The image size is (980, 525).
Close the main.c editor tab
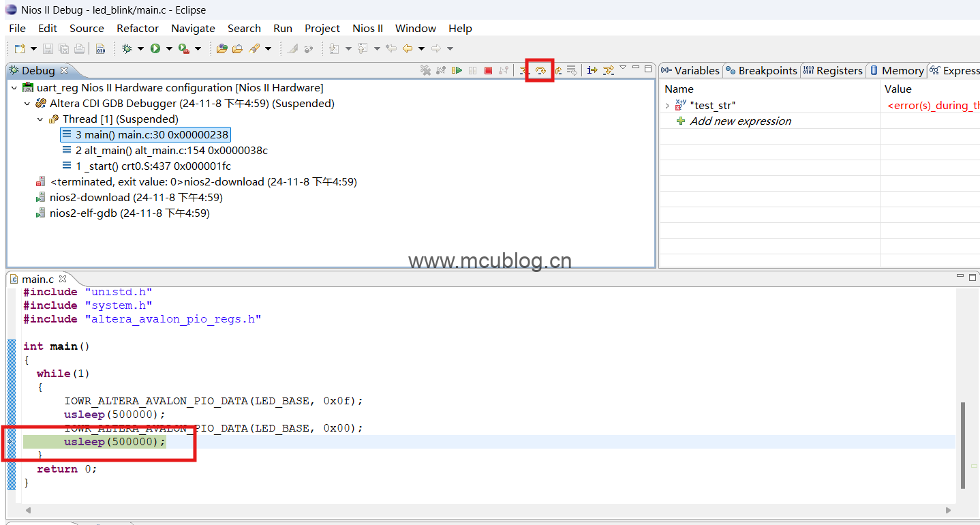point(62,278)
